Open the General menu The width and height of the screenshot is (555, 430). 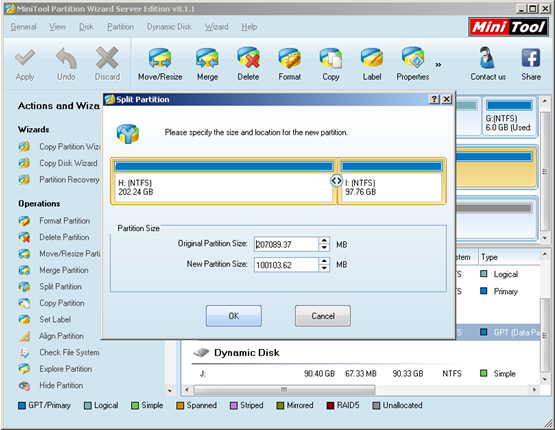tap(23, 27)
